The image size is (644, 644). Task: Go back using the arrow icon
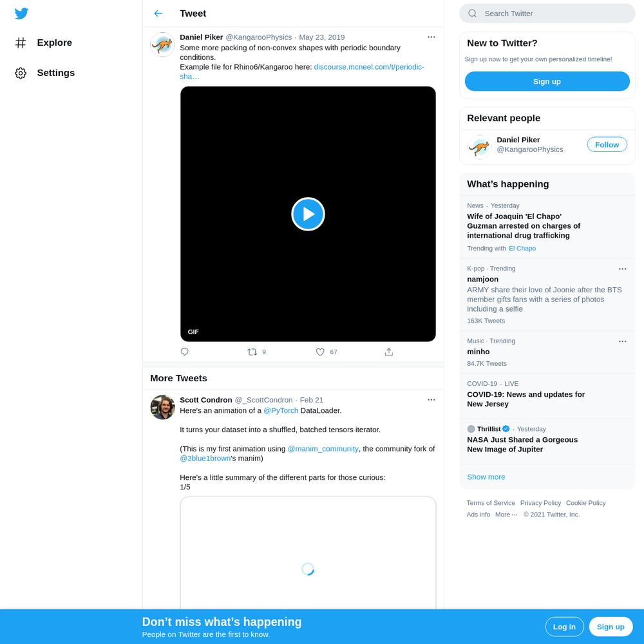tap(158, 14)
